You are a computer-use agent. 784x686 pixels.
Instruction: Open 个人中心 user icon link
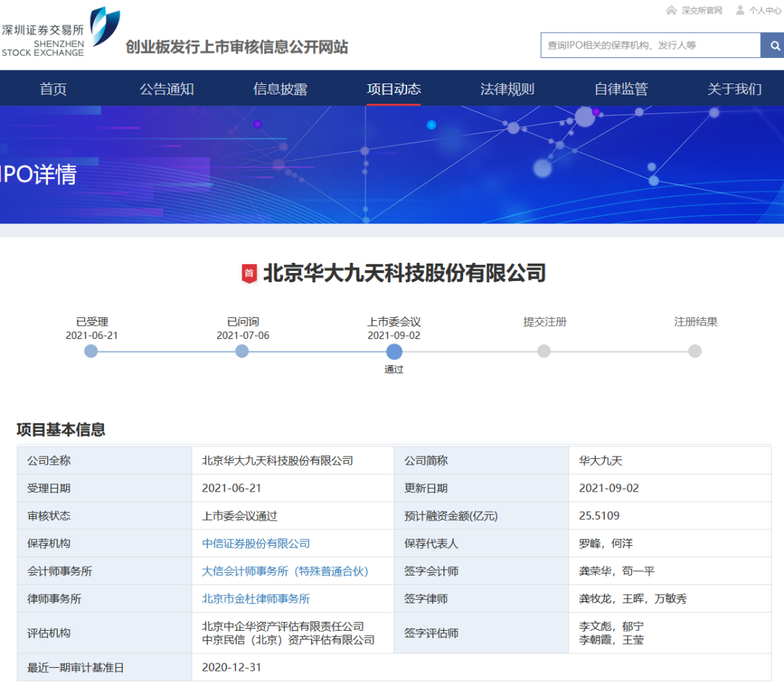point(758,10)
